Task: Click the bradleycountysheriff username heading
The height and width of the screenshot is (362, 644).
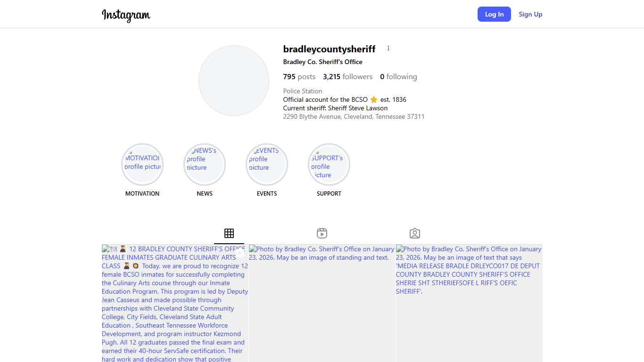Action: (x=329, y=49)
